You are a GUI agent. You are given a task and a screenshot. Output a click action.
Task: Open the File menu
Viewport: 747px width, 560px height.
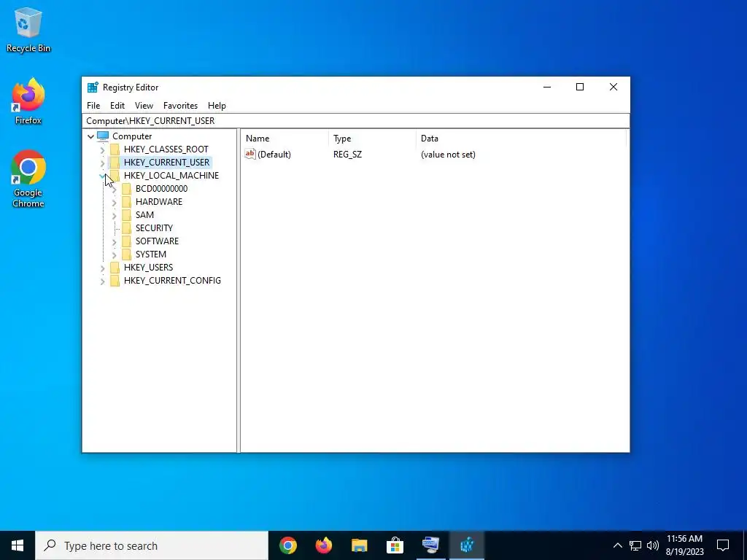pos(93,106)
